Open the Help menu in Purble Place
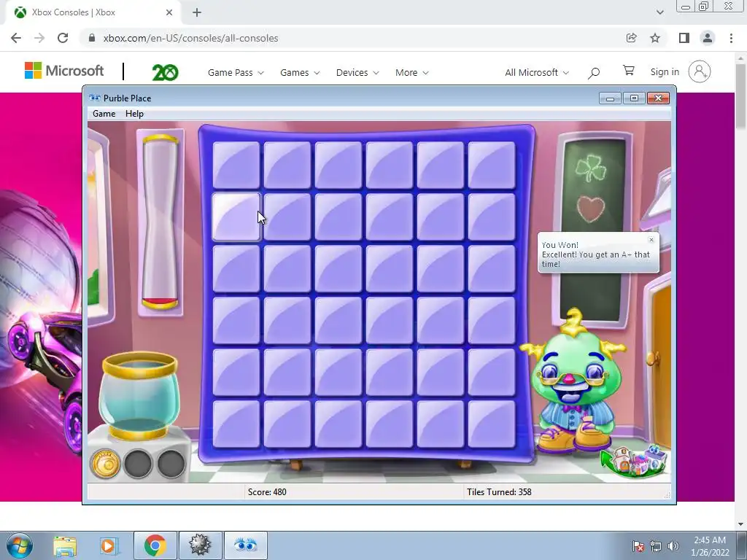Image resolution: width=747 pixels, height=560 pixels. [134, 113]
